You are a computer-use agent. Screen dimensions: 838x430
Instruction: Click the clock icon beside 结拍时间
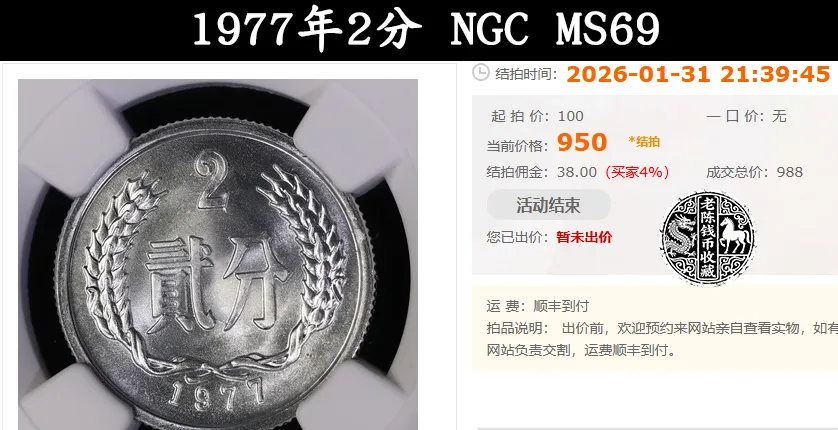(481, 73)
